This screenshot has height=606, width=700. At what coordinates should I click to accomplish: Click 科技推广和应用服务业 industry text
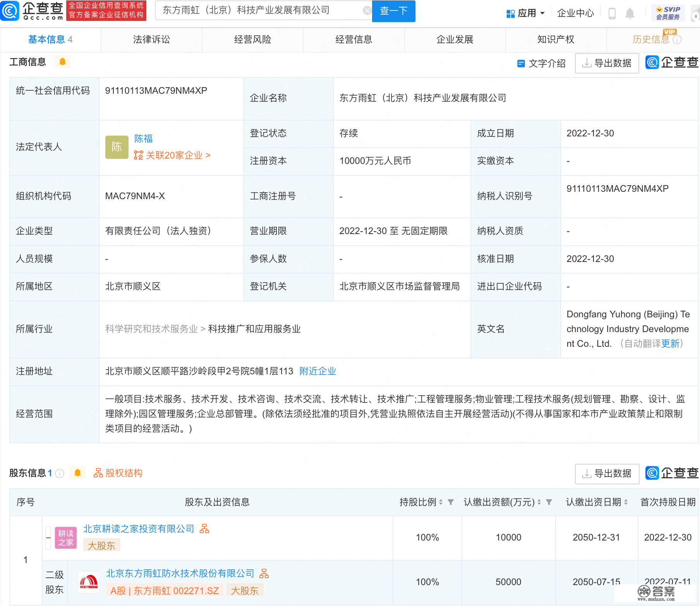[254, 329]
